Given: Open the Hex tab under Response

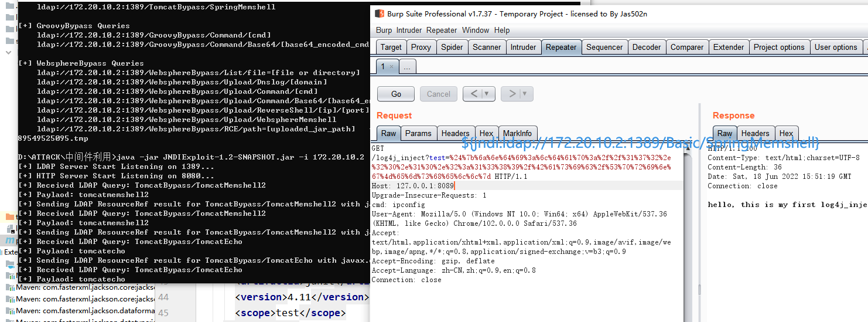Looking at the screenshot, I should click(786, 133).
